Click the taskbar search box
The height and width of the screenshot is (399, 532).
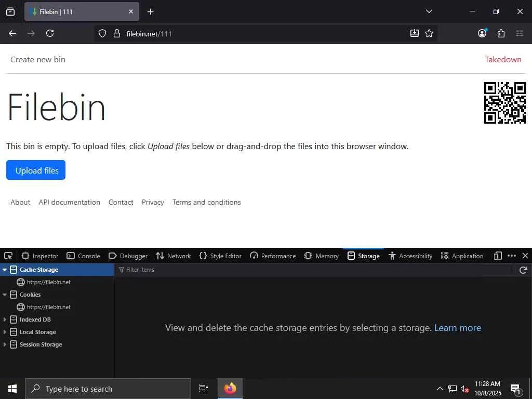[108, 389]
